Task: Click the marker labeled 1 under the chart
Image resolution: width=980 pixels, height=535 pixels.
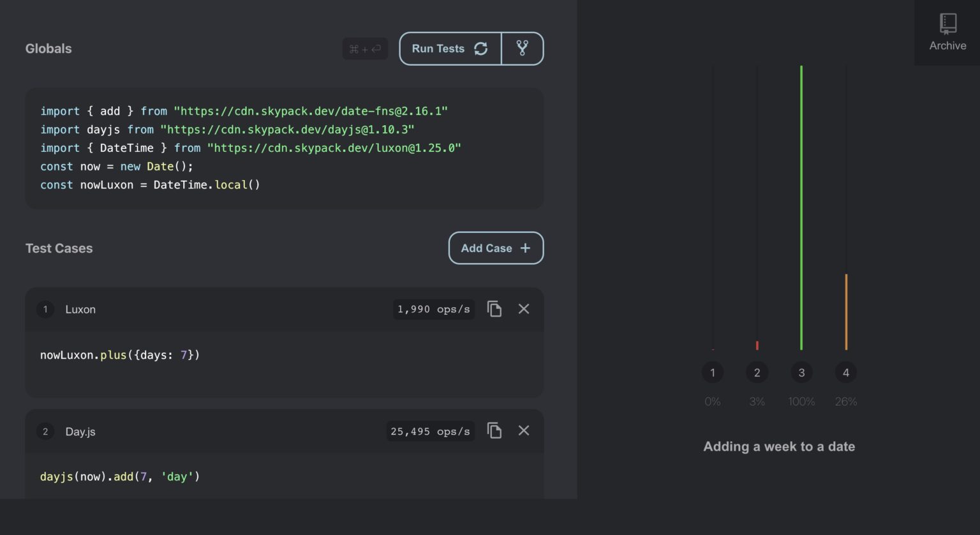Action: 713,372
